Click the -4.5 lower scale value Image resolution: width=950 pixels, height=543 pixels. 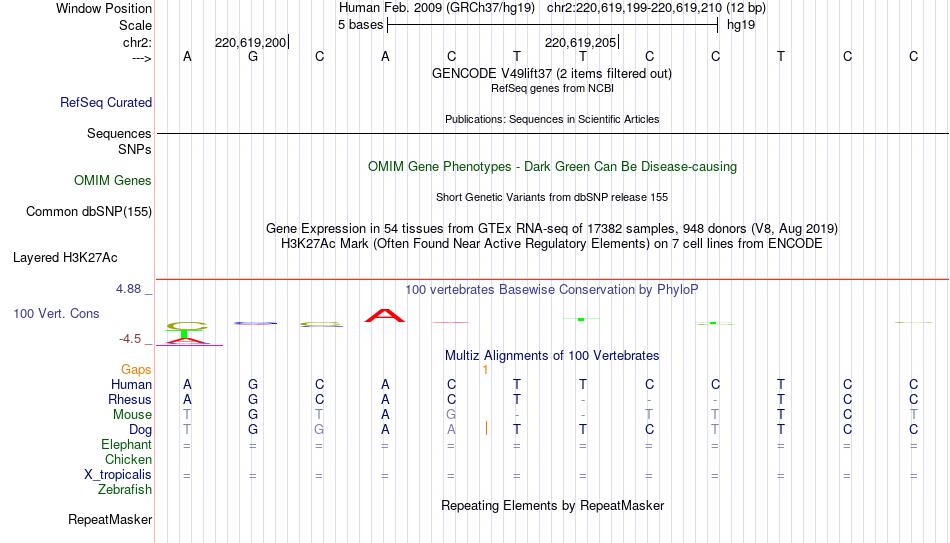(130, 339)
